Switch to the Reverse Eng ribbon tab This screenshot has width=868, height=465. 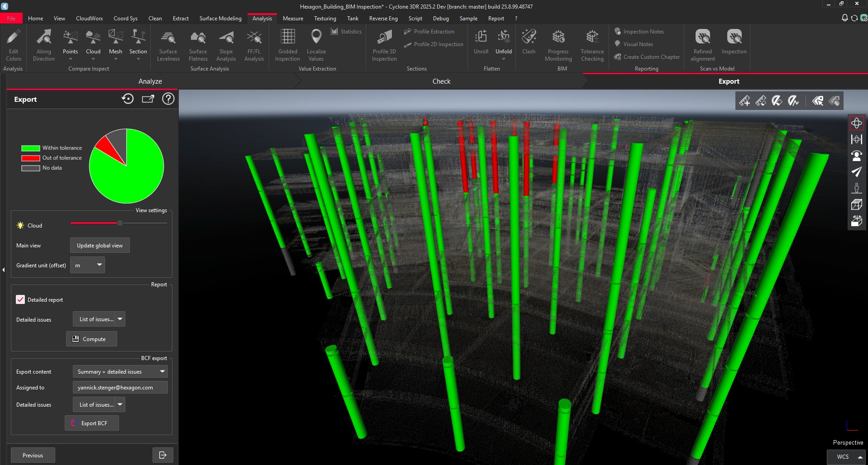click(383, 18)
